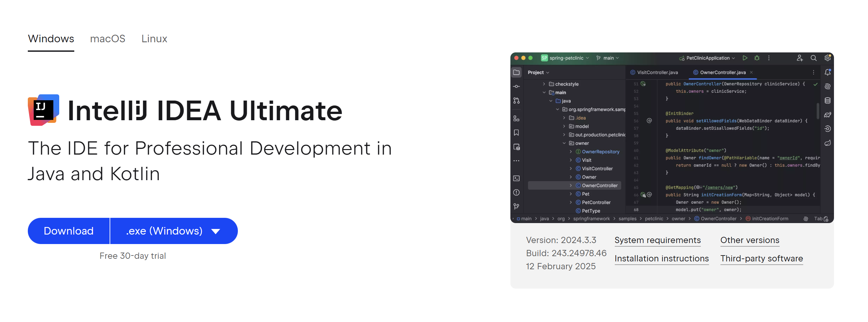Click the Debug bug icon
Viewport: 868px width, 322px height.
click(x=757, y=58)
